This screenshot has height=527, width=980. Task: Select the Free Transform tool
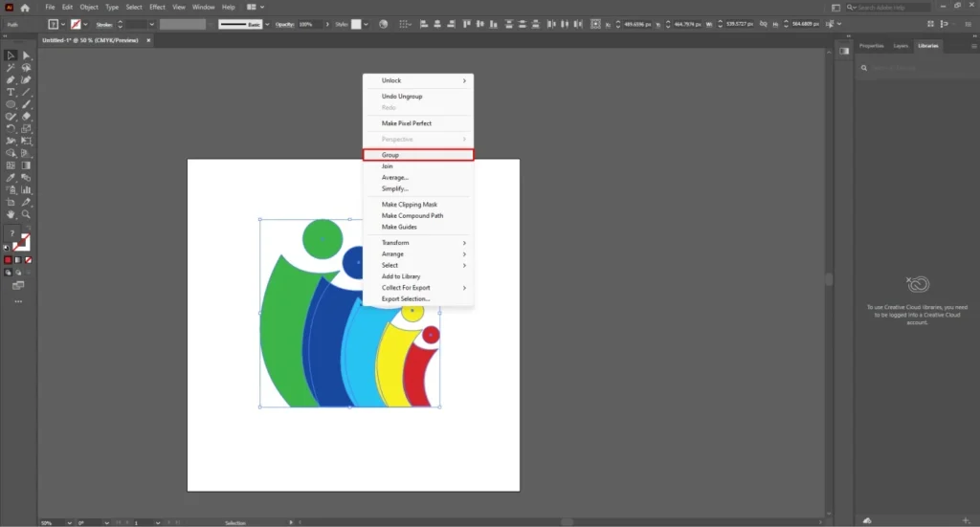click(26, 142)
